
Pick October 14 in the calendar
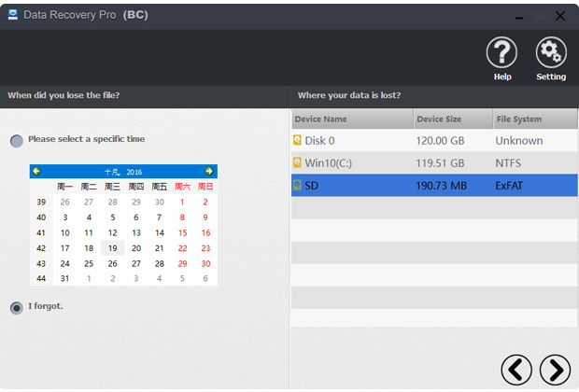coord(159,232)
